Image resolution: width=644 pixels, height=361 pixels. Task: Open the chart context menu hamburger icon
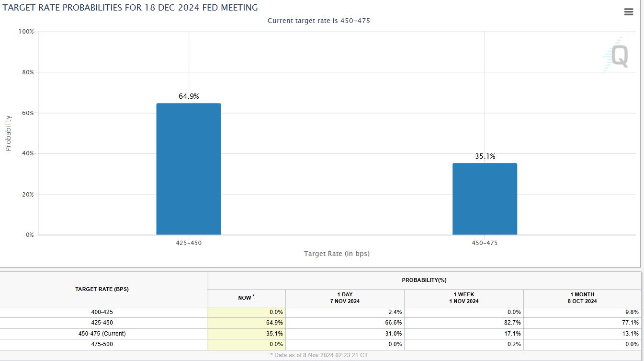[629, 12]
